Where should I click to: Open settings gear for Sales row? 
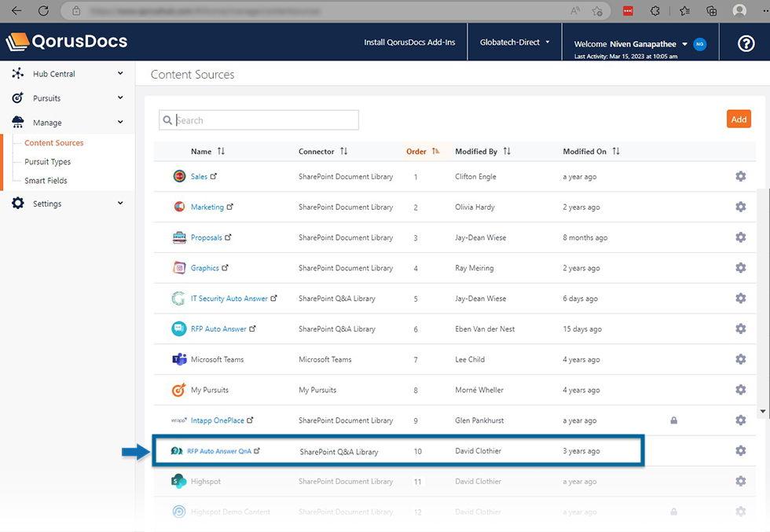tap(740, 176)
